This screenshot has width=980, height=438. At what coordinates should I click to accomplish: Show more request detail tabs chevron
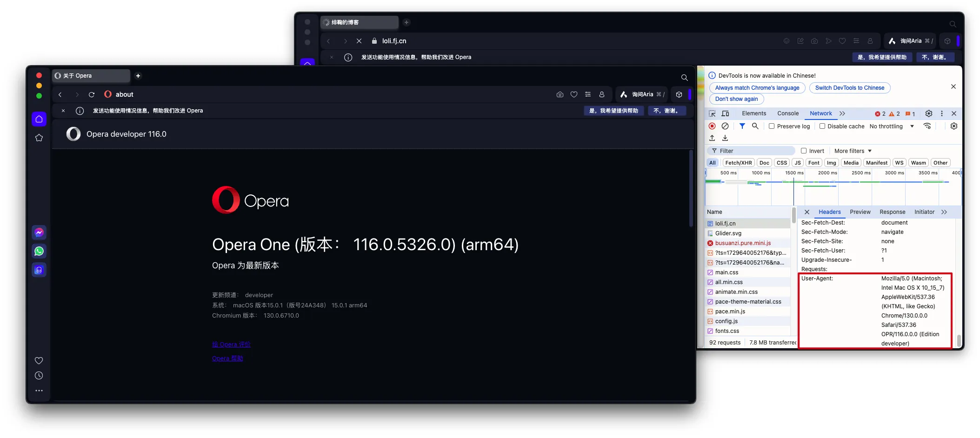(x=944, y=212)
